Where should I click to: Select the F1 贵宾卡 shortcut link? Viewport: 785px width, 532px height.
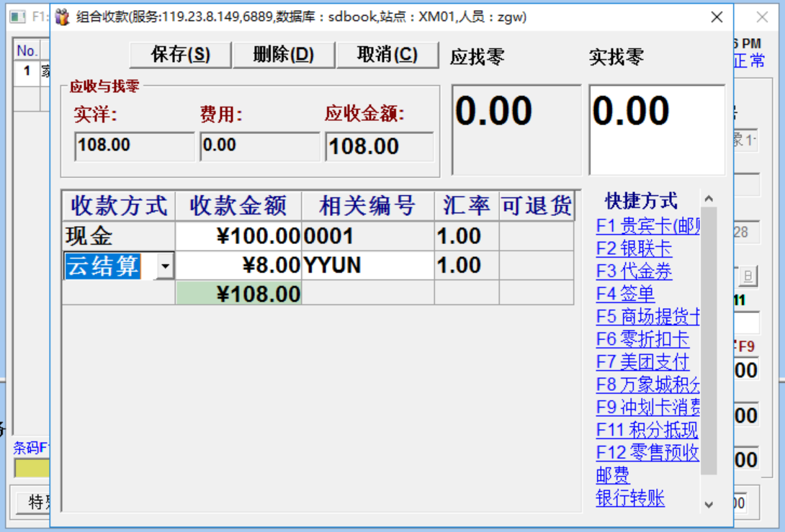(647, 226)
